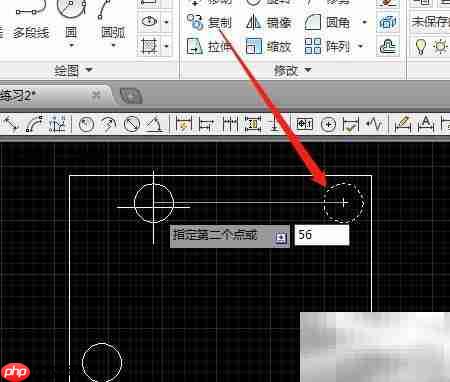
Task: Activate the 复制 copy command
Action: click(x=209, y=22)
